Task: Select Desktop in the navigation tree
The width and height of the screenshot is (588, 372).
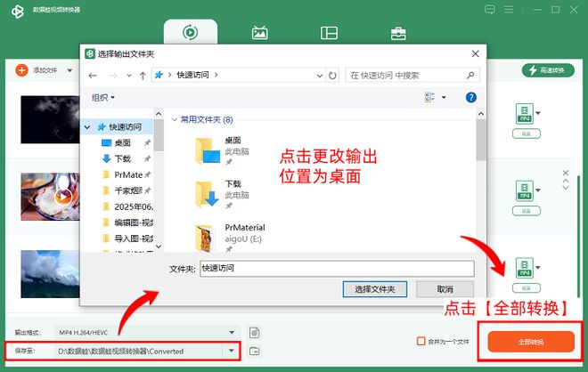Action: click(122, 142)
